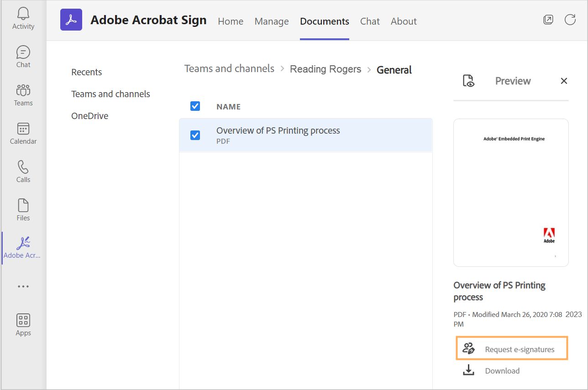This screenshot has height=390, width=588.
Task: Go to Reading Rogers breadcrumb
Action: coord(325,69)
